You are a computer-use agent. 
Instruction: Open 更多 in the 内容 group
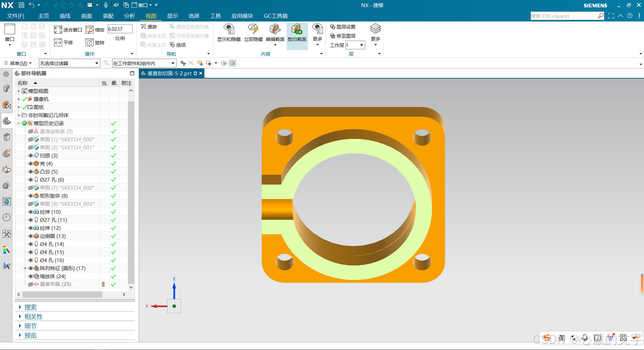tap(317, 35)
